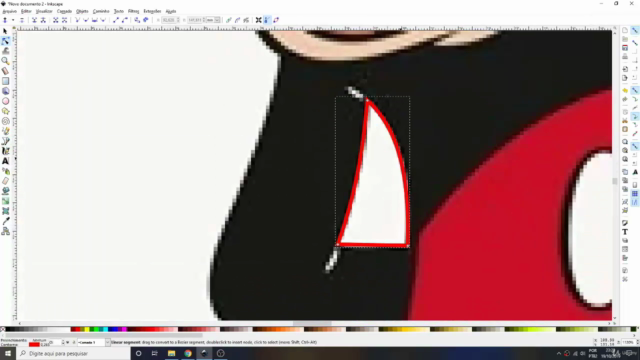The width and height of the screenshot is (640, 360).
Task: Select the Star polygon tool
Action: coord(5,111)
